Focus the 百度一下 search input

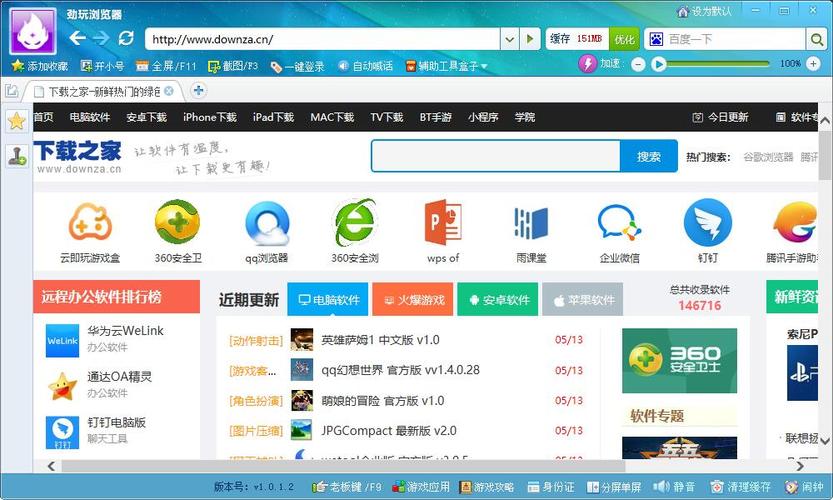[735, 39]
